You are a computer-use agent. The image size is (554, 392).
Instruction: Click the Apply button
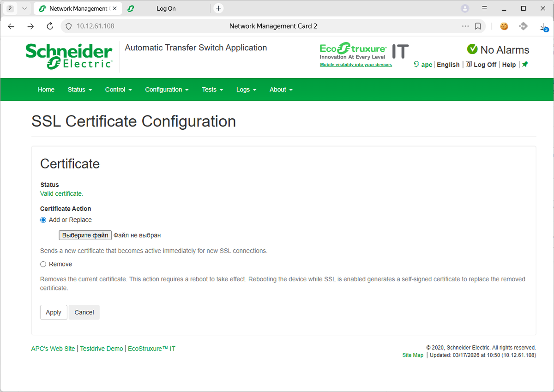coord(54,312)
